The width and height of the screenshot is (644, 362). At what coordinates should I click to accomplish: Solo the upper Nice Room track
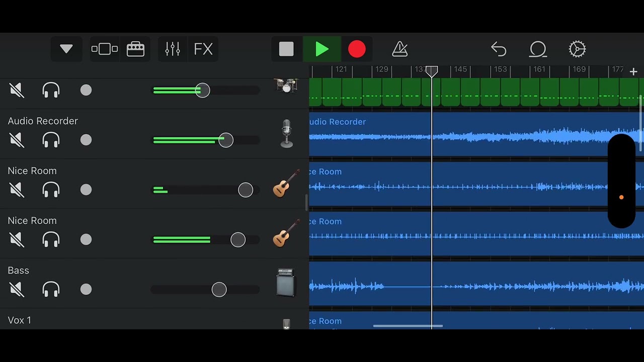pos(51,190)
